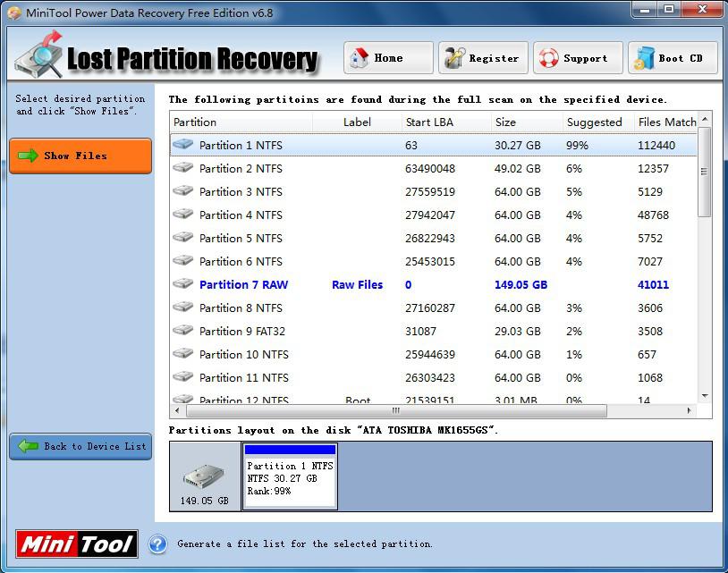
Task: Maximize the MiniTool window
Action: point(669,9)
